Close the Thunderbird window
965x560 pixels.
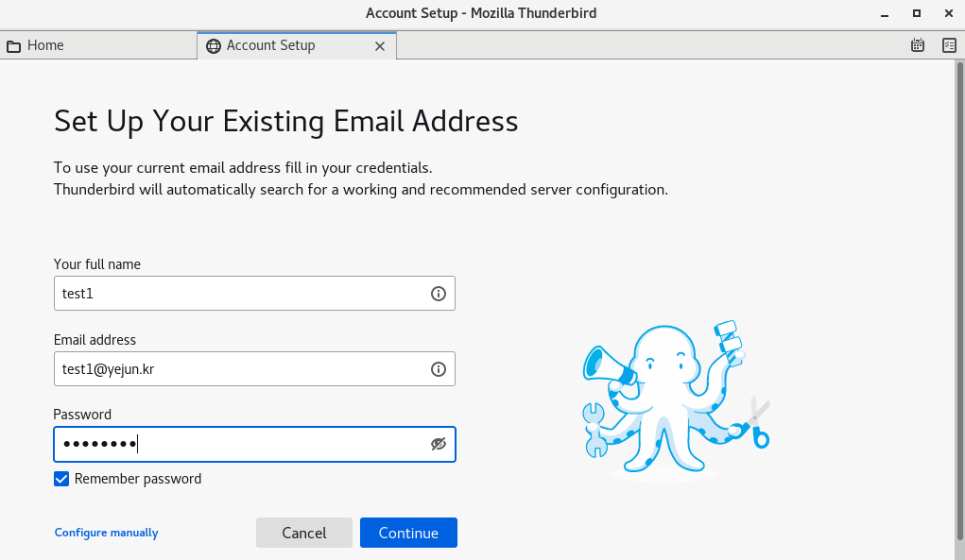pos(948,13)
